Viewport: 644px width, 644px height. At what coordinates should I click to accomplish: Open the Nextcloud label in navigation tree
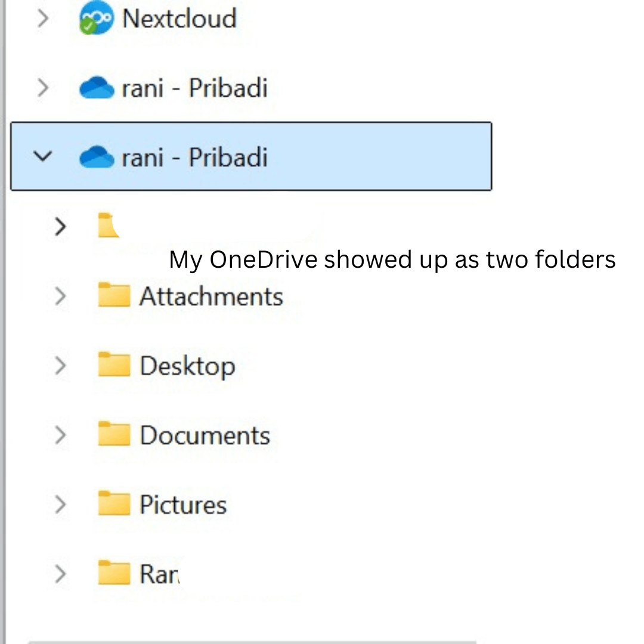[x=179, y=18]
